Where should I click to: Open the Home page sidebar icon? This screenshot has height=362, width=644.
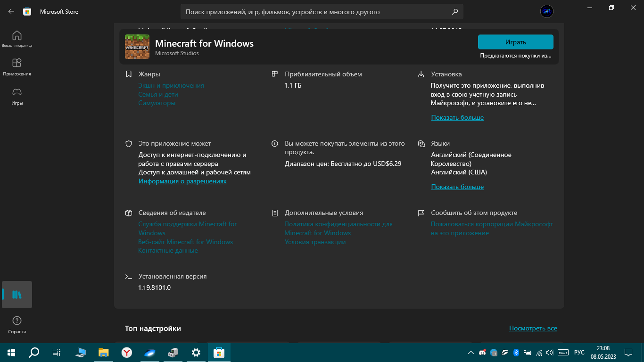coord(17,39)
